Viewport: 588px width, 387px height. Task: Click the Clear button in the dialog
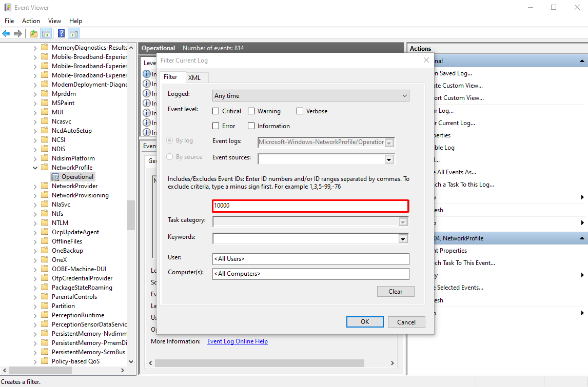click(x=396, y=291)
